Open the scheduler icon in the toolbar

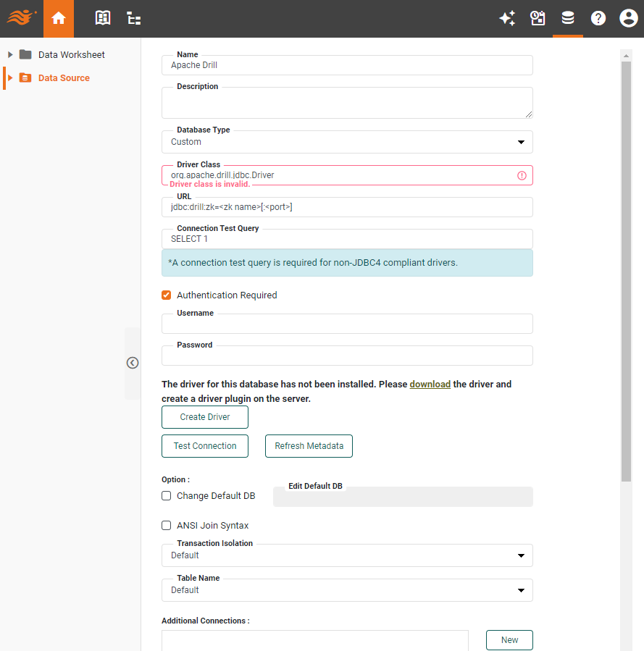point(538,18)
